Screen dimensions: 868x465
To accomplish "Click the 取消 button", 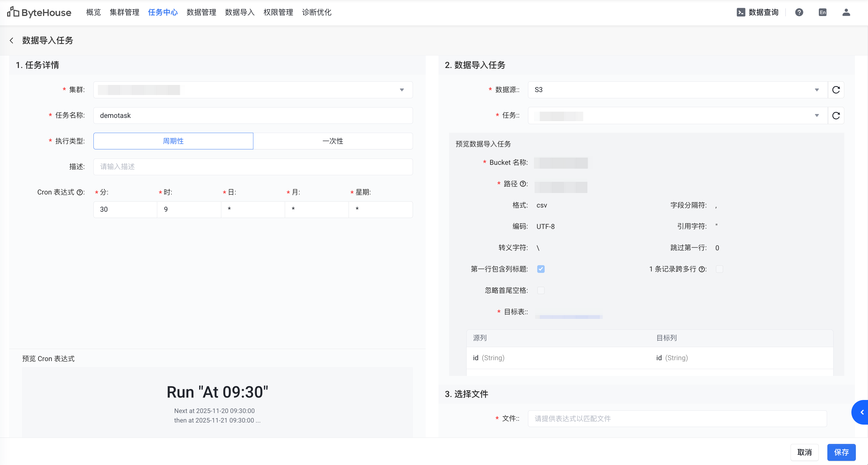I will point(804,452).
